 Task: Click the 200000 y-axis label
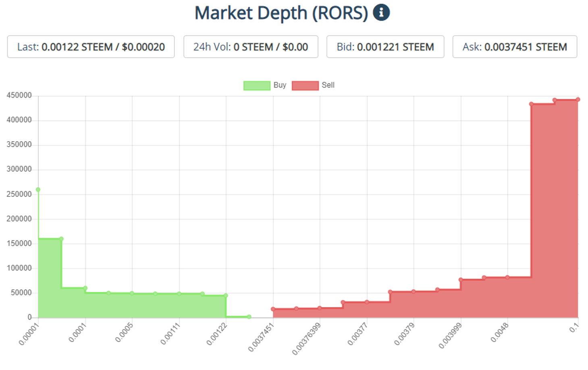click(x=19, y=219)
